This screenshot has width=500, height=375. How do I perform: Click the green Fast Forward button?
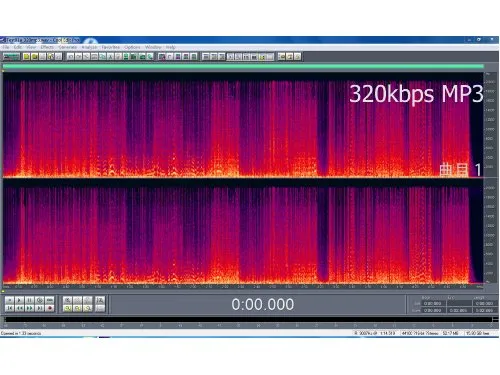(30, 308)
